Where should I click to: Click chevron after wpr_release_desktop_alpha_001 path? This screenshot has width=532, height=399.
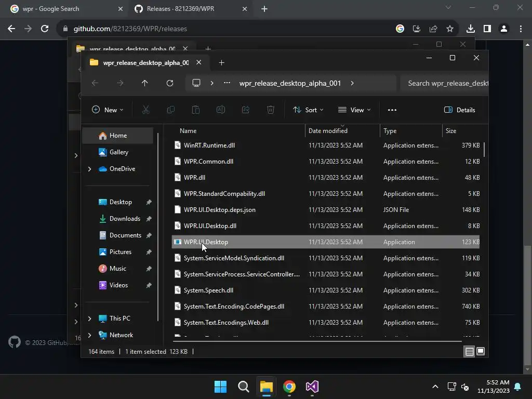pos(352,83)
